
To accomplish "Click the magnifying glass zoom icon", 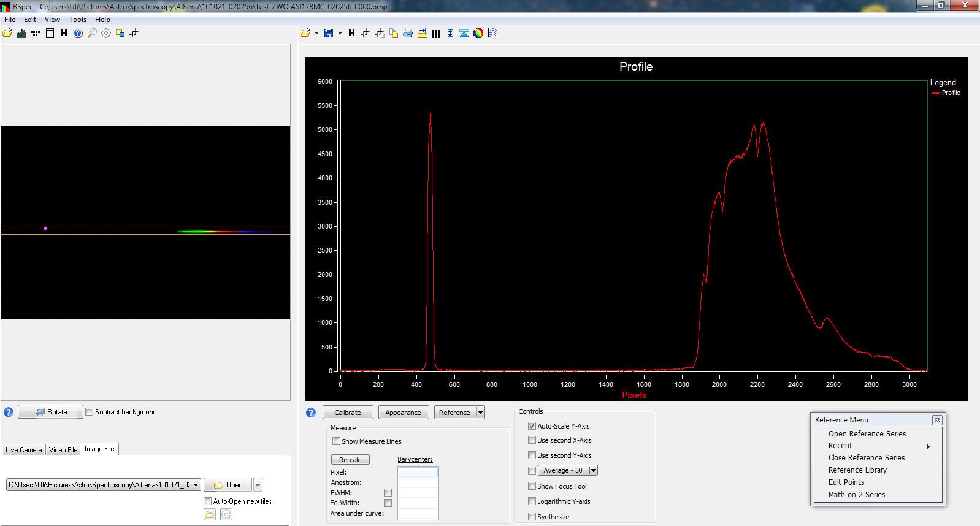I will tap(92, 33).
